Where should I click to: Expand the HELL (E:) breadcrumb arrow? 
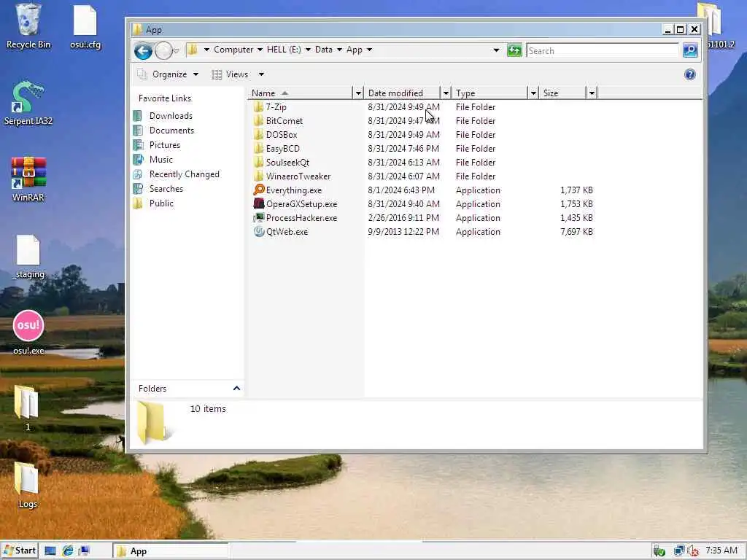308,50
